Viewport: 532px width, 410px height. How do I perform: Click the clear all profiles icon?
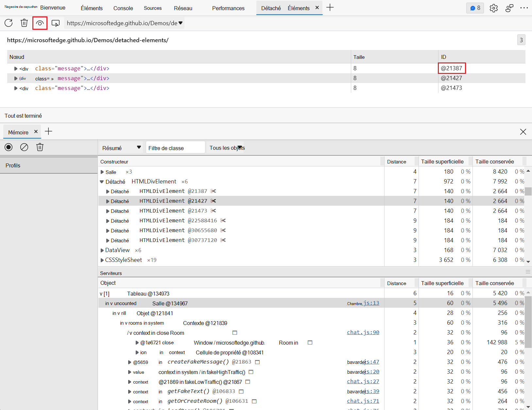tap(24, 147)
